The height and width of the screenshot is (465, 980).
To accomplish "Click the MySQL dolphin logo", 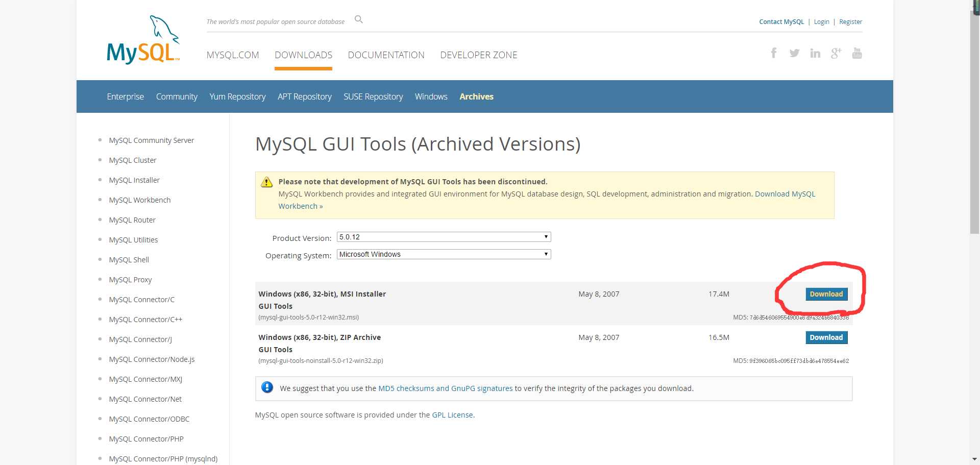I will coord(143,39).
